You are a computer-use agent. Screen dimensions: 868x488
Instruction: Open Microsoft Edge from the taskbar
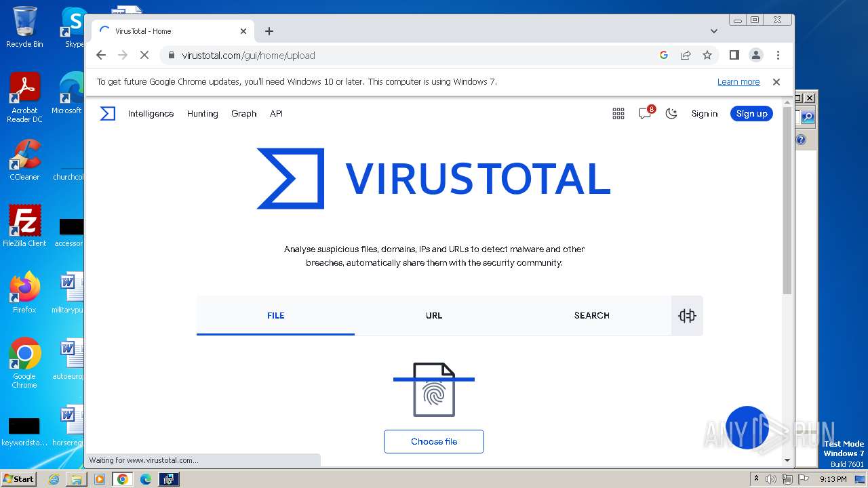pos(146,479)
